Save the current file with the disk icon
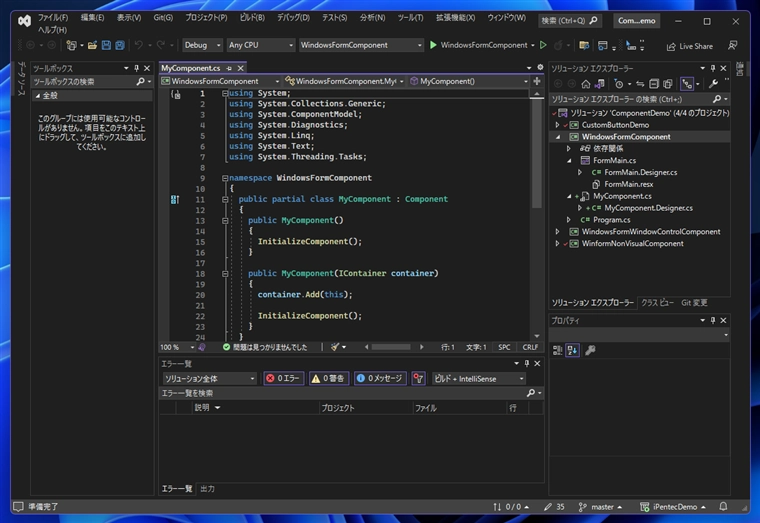This screenshot has height=523, width=760. (106, 45)
